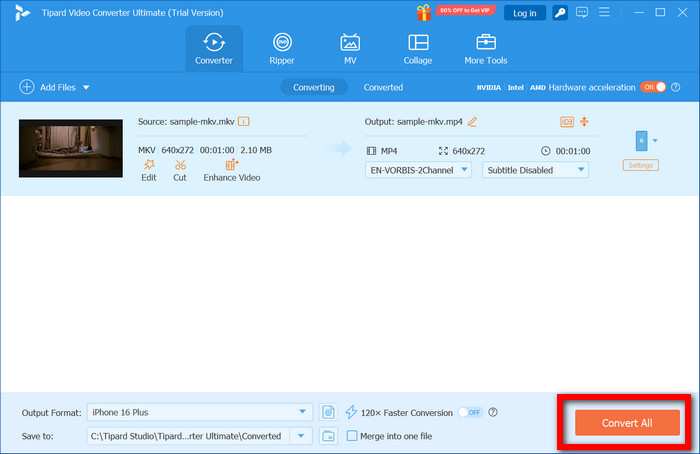The width and height of the screenshot is (700, 454).
Task: Click the Enhance Video icon
Action: click(x=231, y=164)
